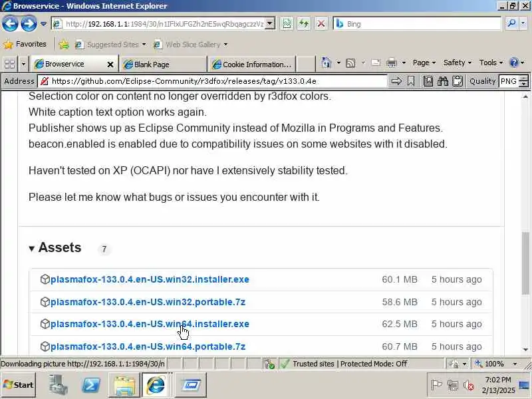Switch to the Cookie Information tab

[251, 64]
